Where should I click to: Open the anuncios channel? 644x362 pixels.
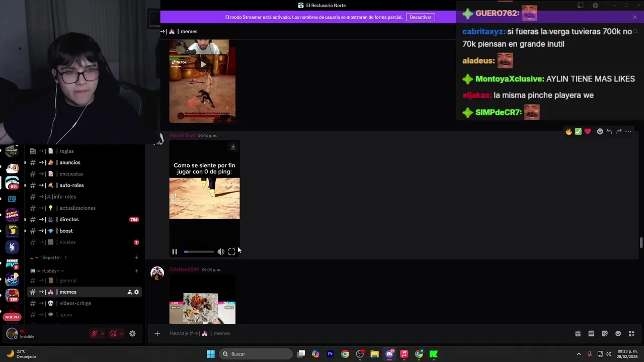point(84,162)
